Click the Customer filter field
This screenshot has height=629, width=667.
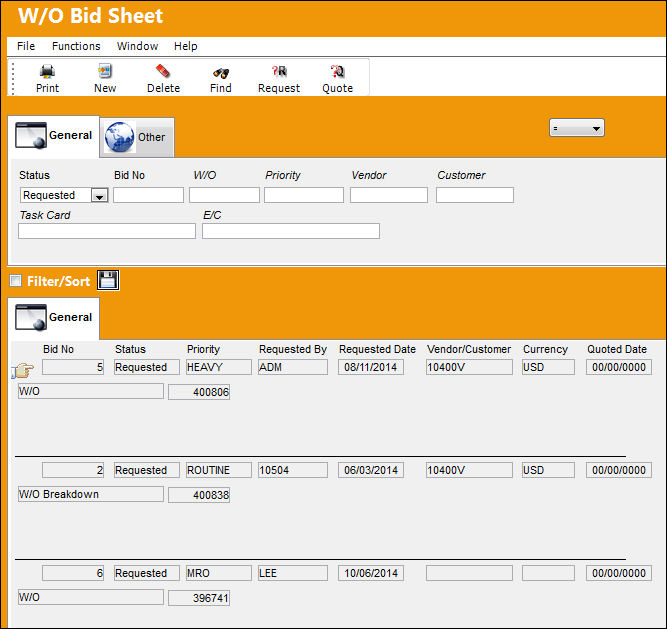475,195
